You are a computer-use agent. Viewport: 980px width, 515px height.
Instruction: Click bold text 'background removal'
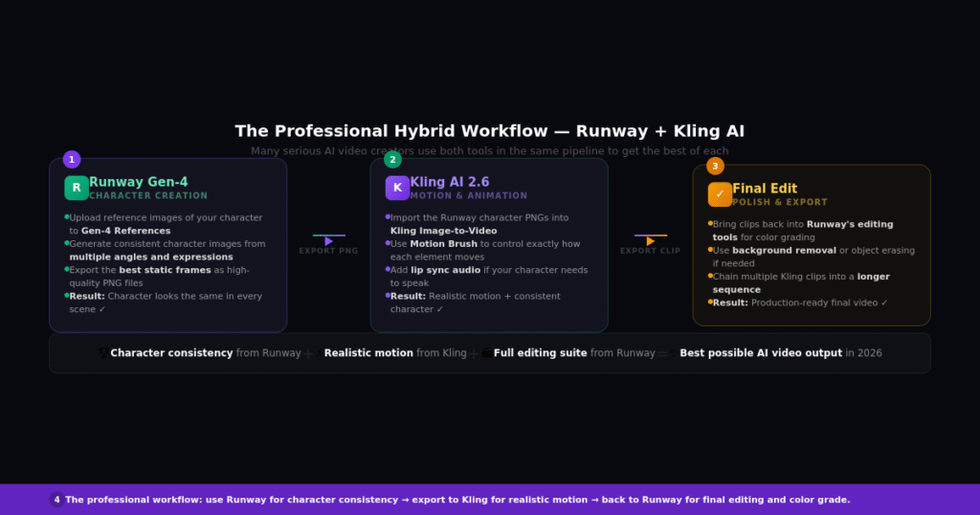pos(785,251)
